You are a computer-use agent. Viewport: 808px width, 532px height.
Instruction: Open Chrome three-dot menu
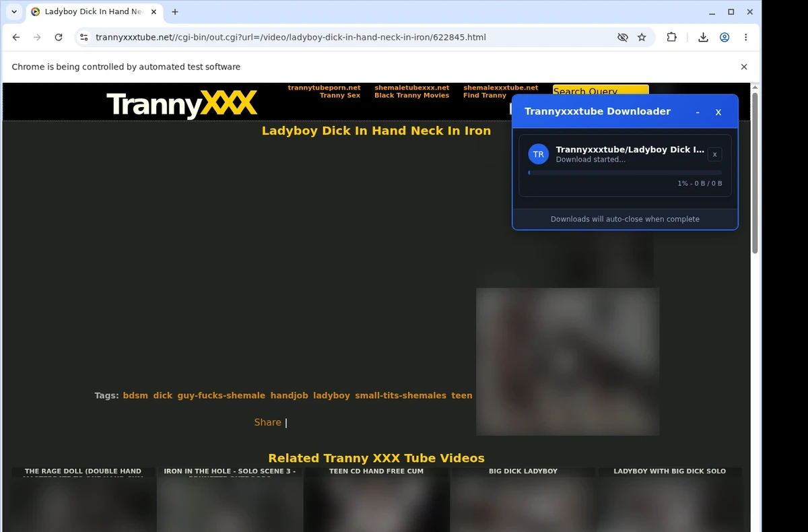coord(745,38)
